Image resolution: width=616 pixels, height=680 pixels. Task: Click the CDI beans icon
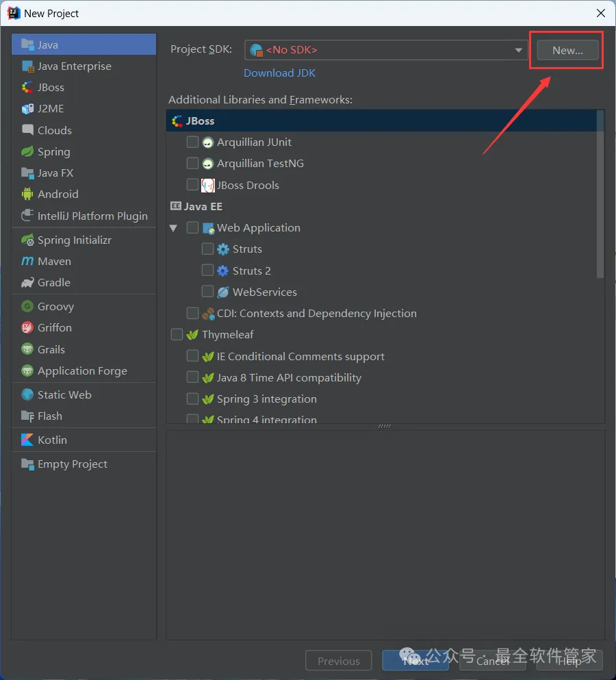point(208,314)
